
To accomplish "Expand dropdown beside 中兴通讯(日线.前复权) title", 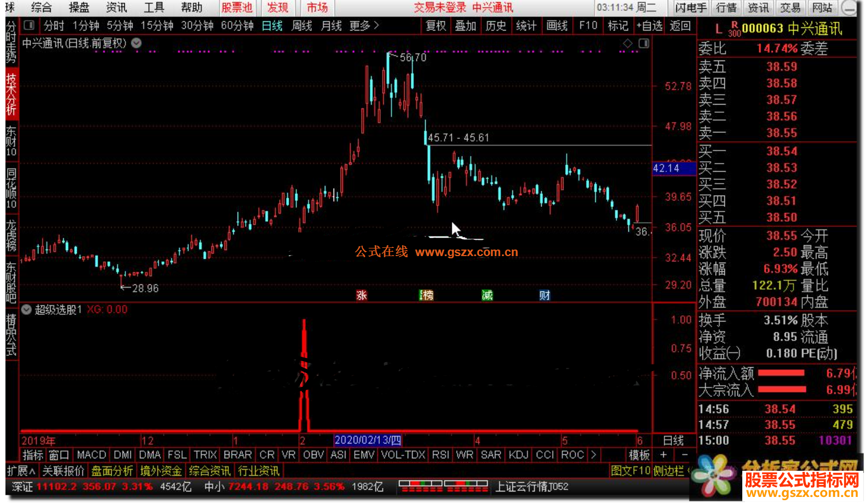I will (x=136, y=43).
